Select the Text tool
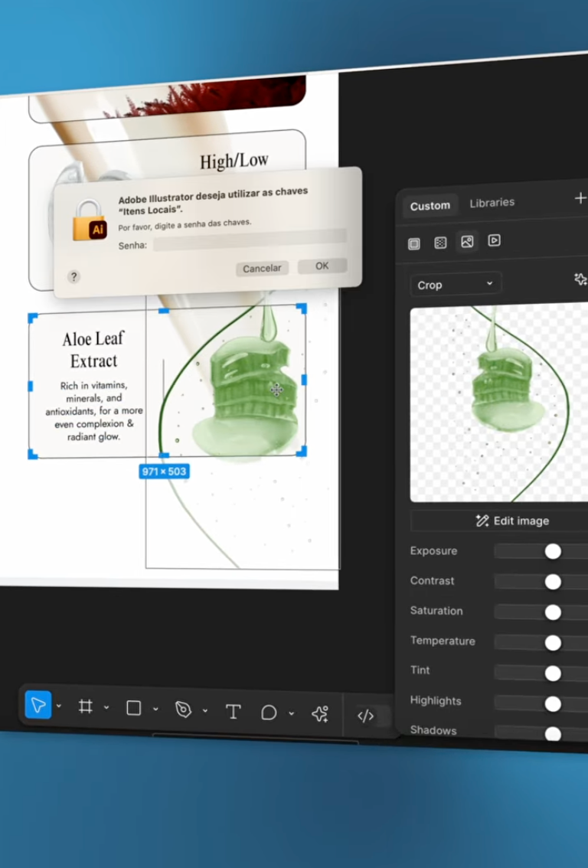The height and width of the screenshot is (868, 588). tap(233, 712)
